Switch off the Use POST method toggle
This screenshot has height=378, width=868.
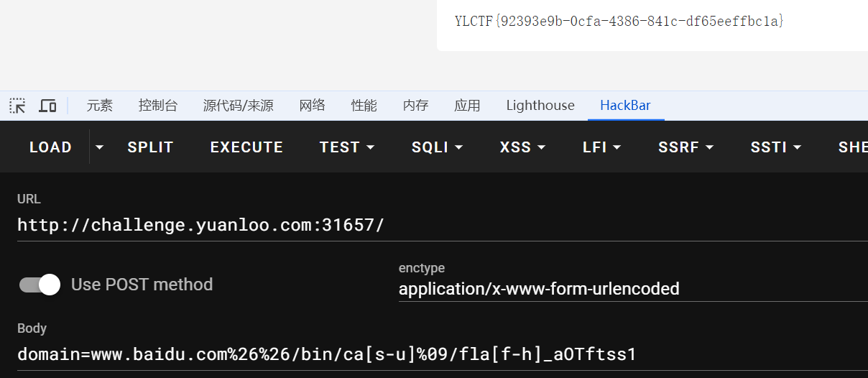[x=40, y=285]
